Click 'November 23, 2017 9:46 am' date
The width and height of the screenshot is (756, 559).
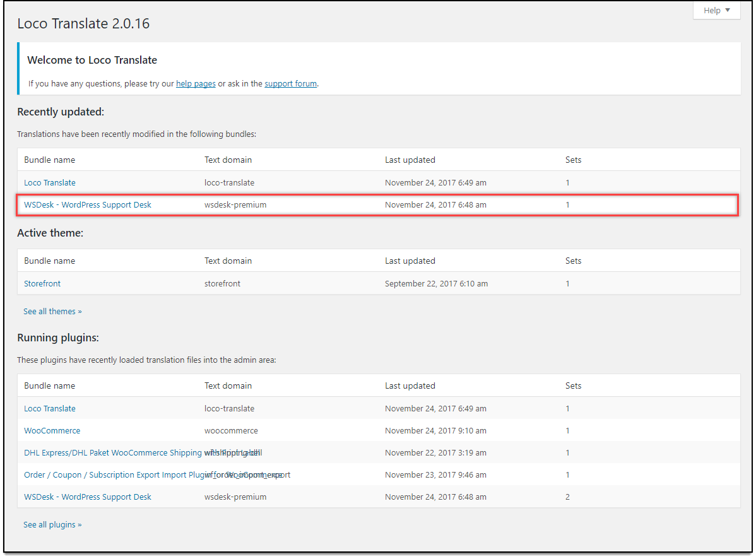tap(435, 475)
